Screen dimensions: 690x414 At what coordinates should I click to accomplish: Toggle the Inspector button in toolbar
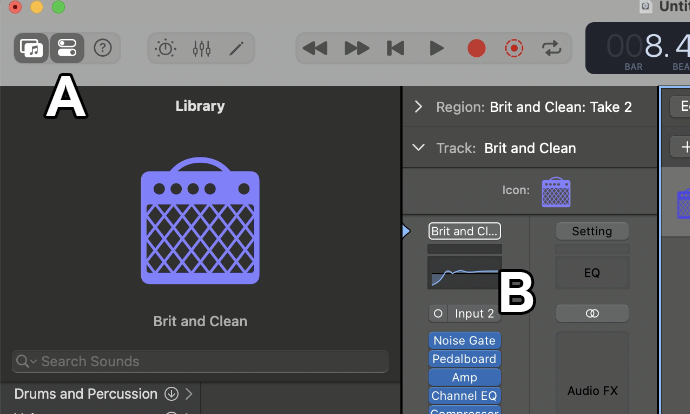(x=67, y=48)
